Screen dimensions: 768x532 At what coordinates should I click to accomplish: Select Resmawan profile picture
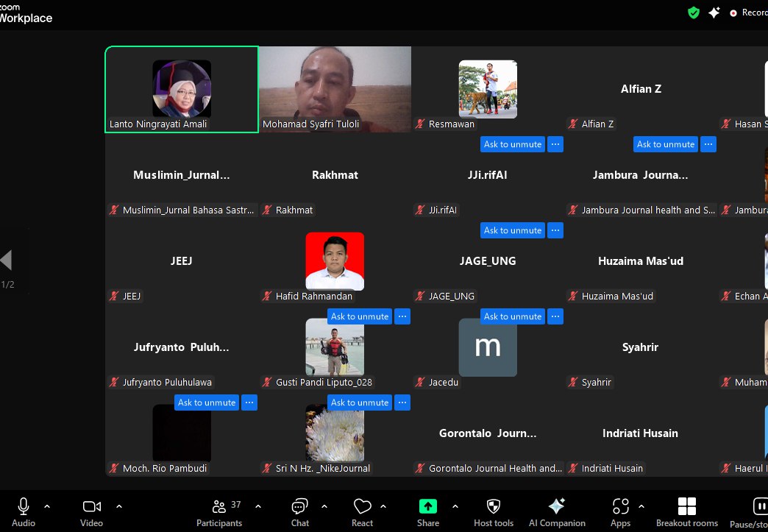[x=488, y=89]
